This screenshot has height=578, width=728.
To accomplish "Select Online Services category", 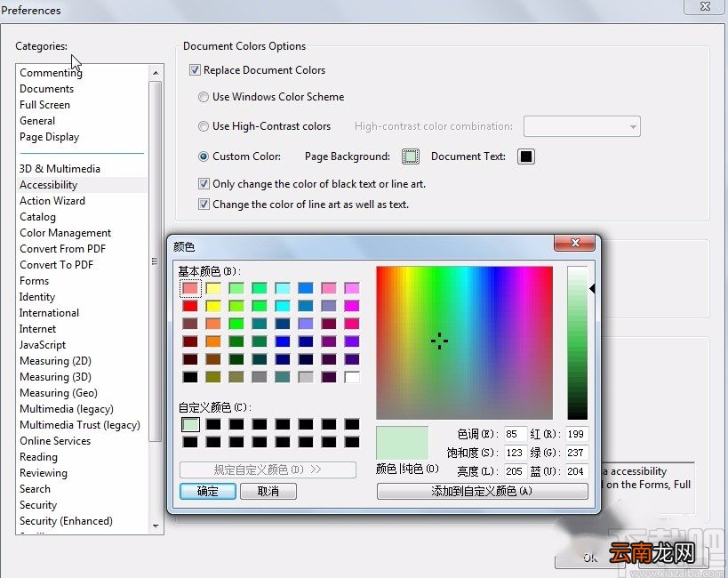I will tap(55, 441).
